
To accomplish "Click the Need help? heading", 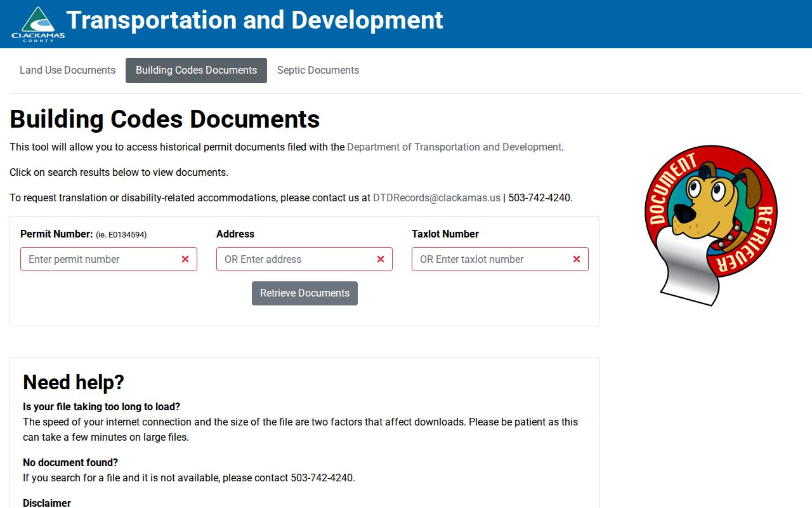I will pos(74,382).
